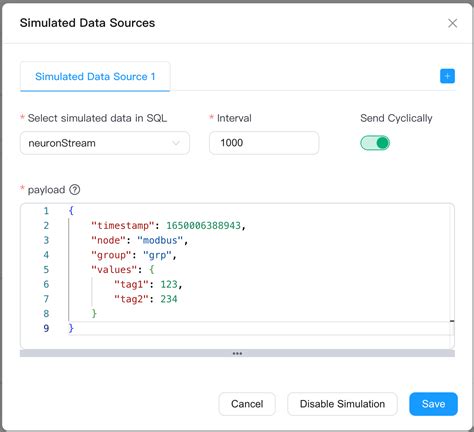The width and height of the screenshot is (474, 432).
Task: Click the Interval input field showing 1000
Action: [x=264, y=143]
